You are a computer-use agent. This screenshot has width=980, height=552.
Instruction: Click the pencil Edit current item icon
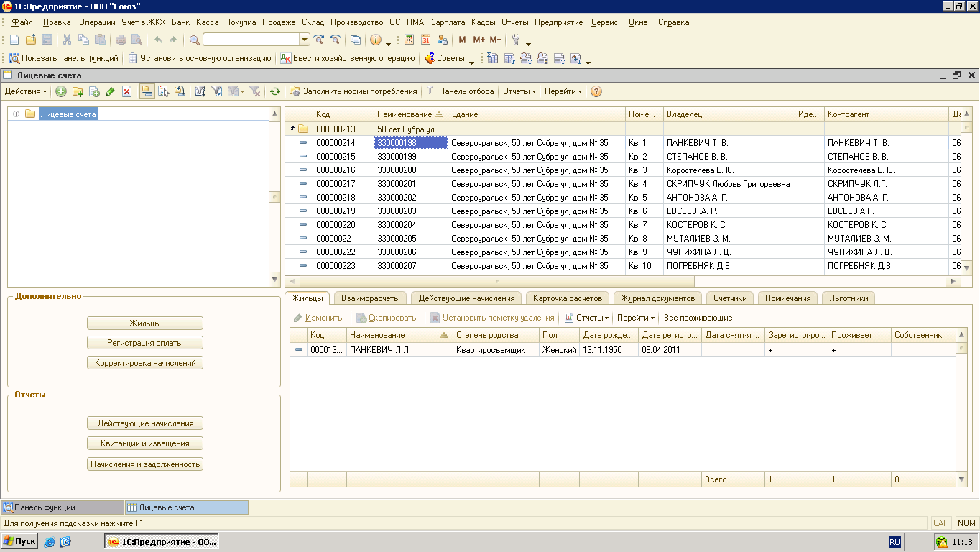coord(110,91)
